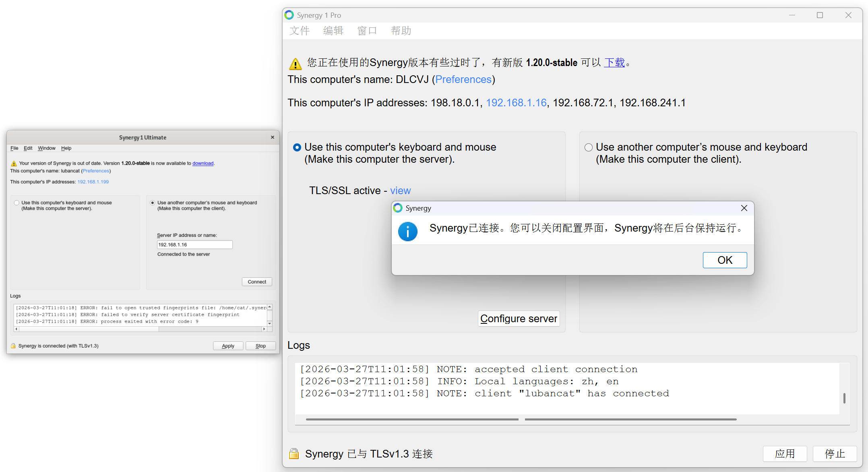The image size is (868, 472).
Task: Click the download link in Synergy Ultimate
Action: click(203, 163)
